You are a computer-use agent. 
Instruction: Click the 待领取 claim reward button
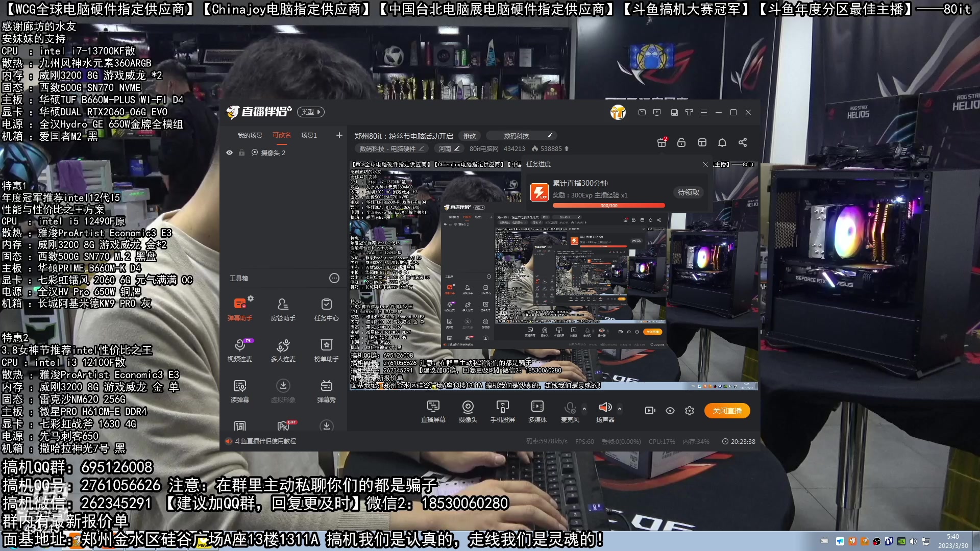click(x=688, y=192)
